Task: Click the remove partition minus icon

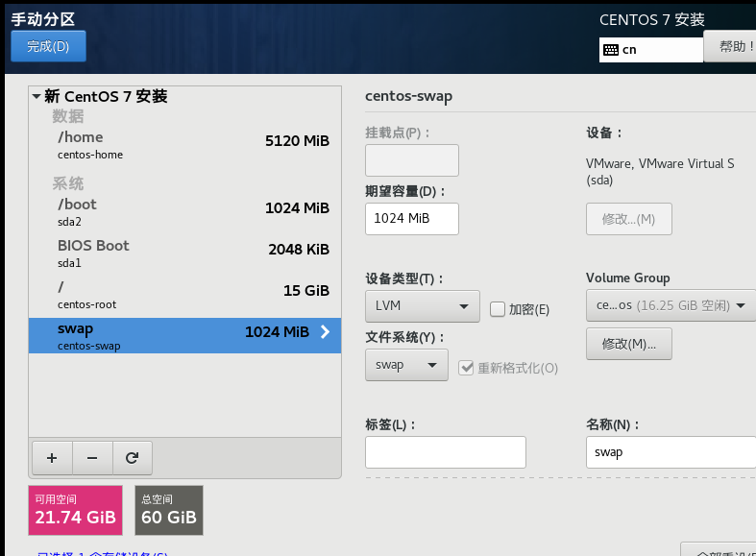Action: (92, 458)
